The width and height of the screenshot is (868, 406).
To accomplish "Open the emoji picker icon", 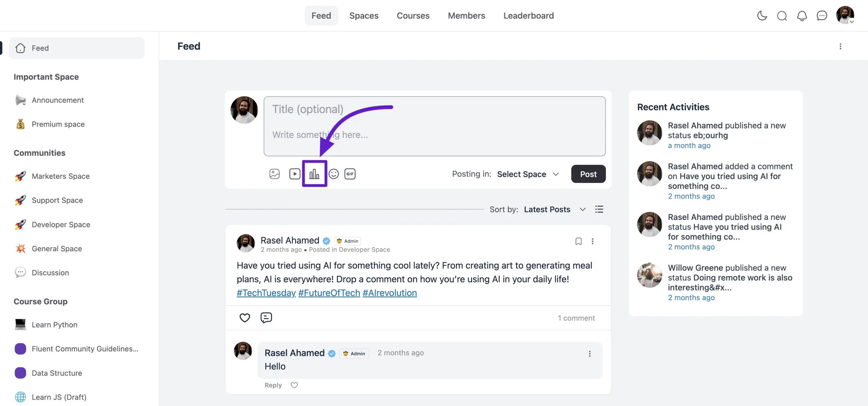I will click(x=334, y=174).
